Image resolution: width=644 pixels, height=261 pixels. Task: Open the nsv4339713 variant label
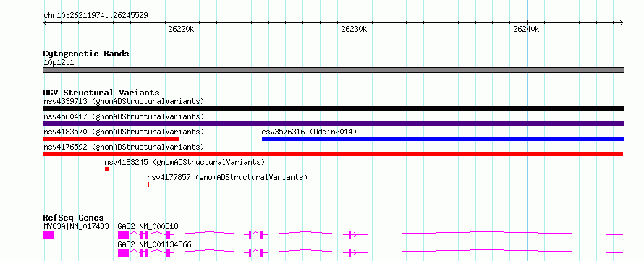click(124, 101)
